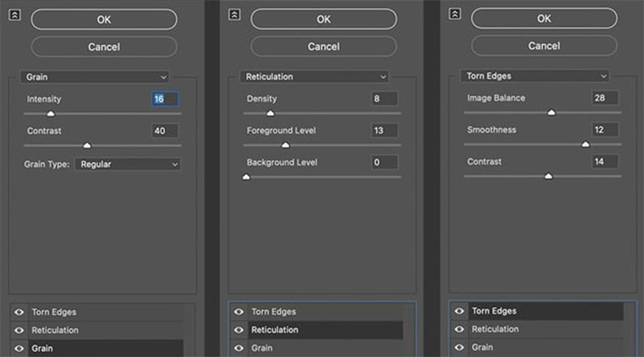Select Torn Edges layer in left panel
Screen dimensions: 644x357
[106, 312]
